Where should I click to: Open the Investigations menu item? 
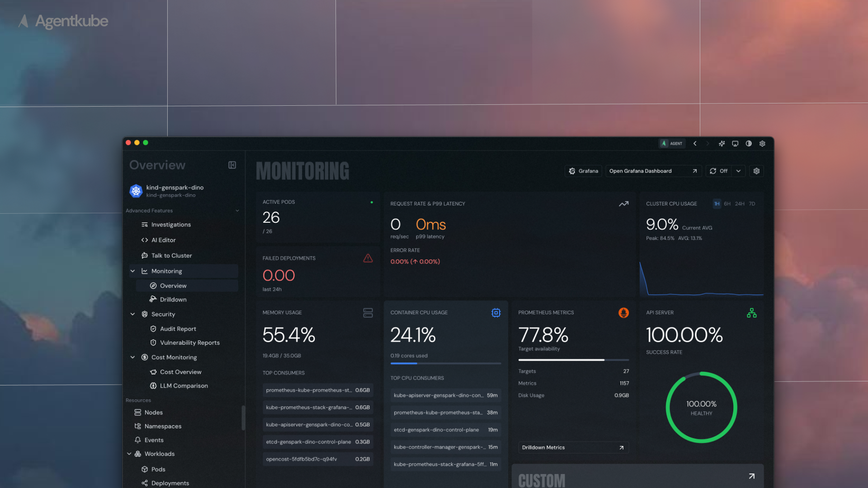point(170,225)
